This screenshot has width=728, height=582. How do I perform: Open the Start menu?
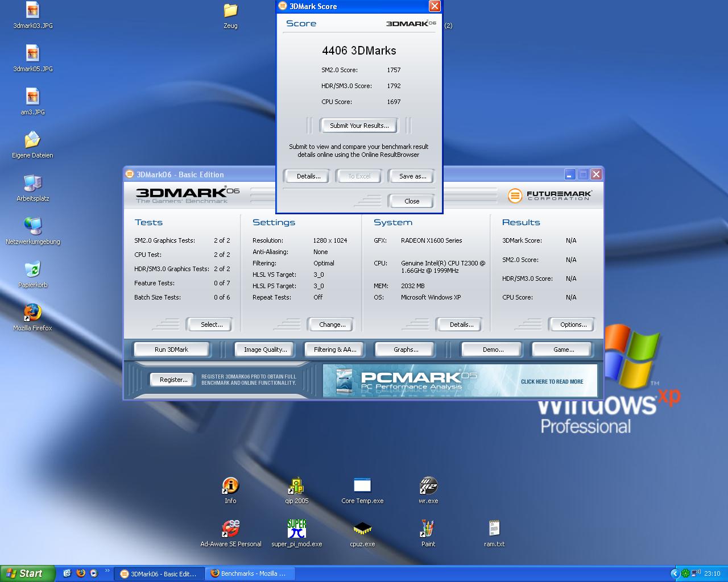pos(27,573)
